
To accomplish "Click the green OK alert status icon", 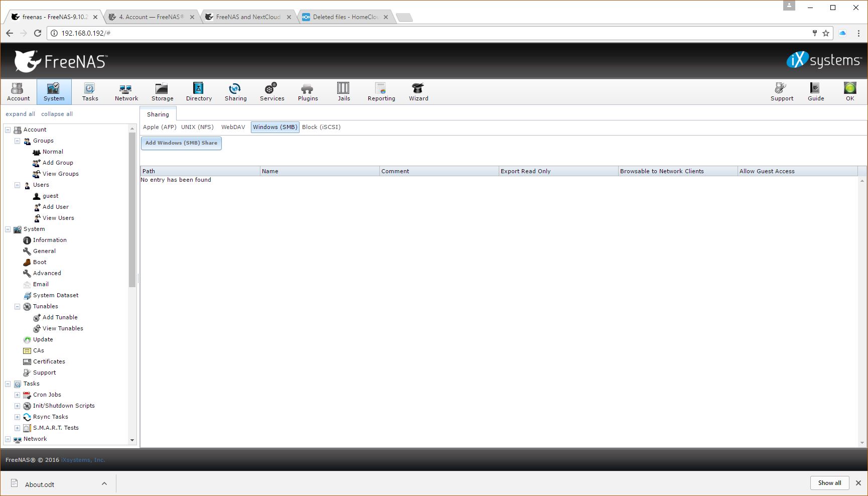I will coord(850,92).
